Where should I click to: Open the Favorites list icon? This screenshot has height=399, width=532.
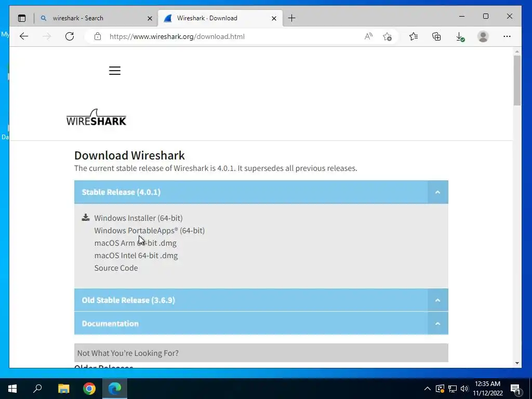click(413, 36)
